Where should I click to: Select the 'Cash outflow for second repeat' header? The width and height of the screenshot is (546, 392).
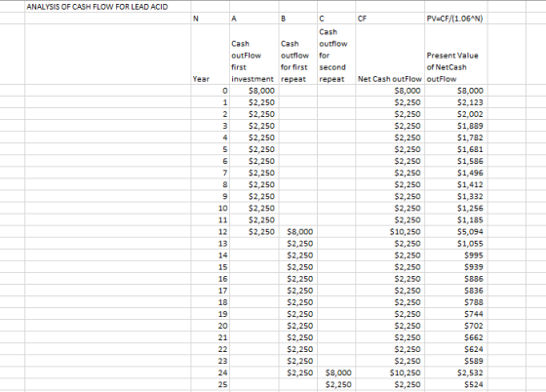click(x=336, y=55)
